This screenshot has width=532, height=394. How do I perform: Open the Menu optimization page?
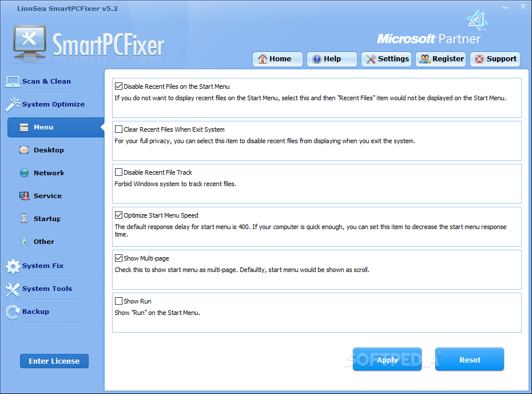56,127
